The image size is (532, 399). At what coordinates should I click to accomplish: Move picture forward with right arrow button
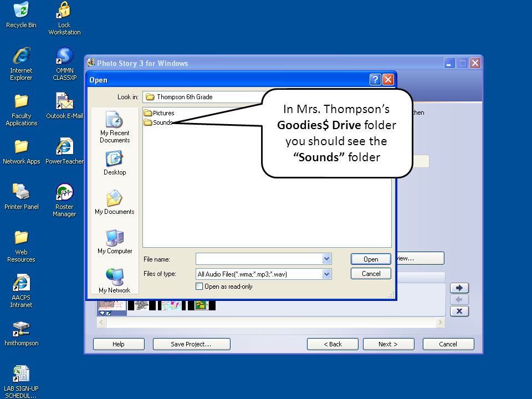click(x=459, y=288)
